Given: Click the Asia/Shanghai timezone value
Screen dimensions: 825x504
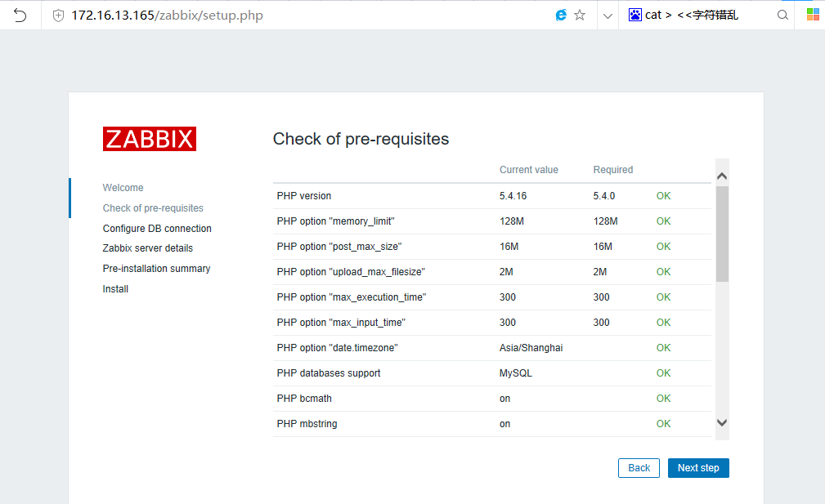Looking at the screenshot, I should coord(531,348).
